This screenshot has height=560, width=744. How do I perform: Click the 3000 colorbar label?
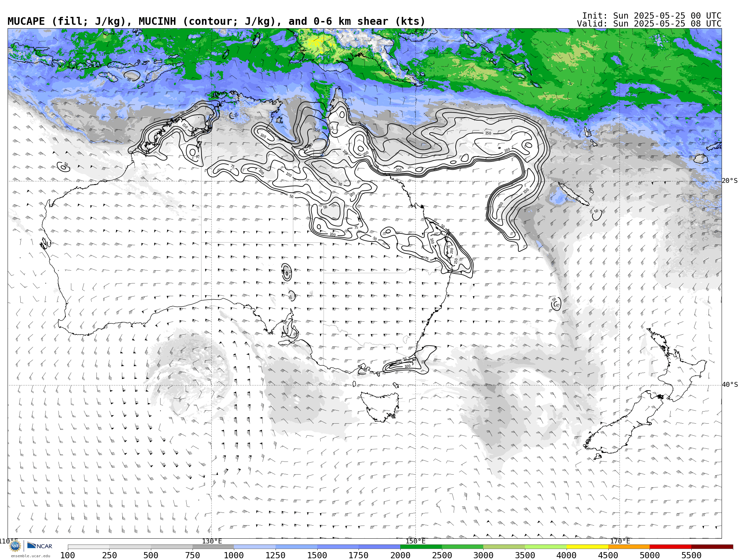pyautogui.click(x=483, y=555)
